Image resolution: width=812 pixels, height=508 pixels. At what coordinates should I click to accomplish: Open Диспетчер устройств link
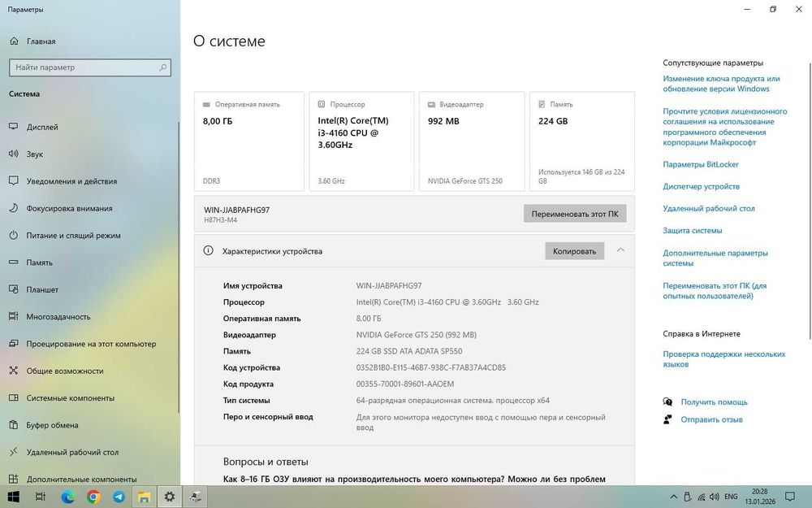[702, 186]
